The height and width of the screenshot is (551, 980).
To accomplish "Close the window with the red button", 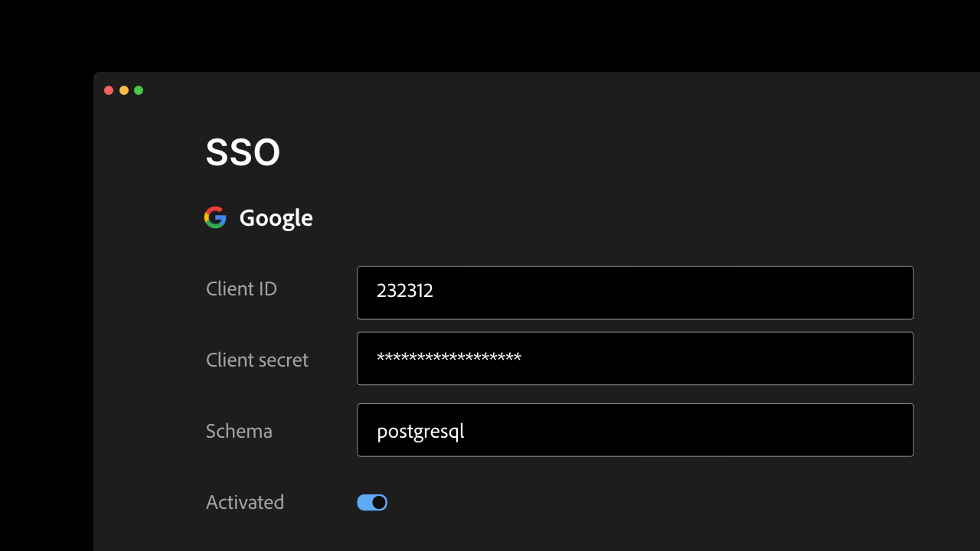I will [x=109, y=90].
